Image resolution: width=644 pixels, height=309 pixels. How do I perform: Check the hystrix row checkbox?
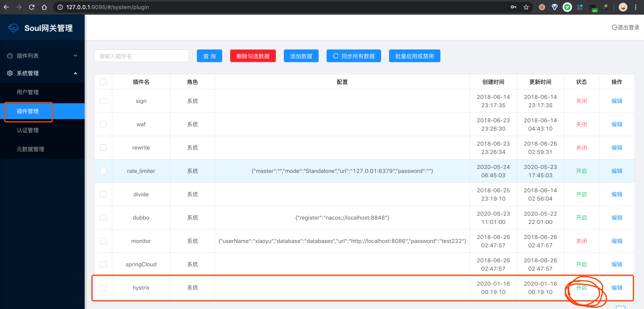pos(103,287)
